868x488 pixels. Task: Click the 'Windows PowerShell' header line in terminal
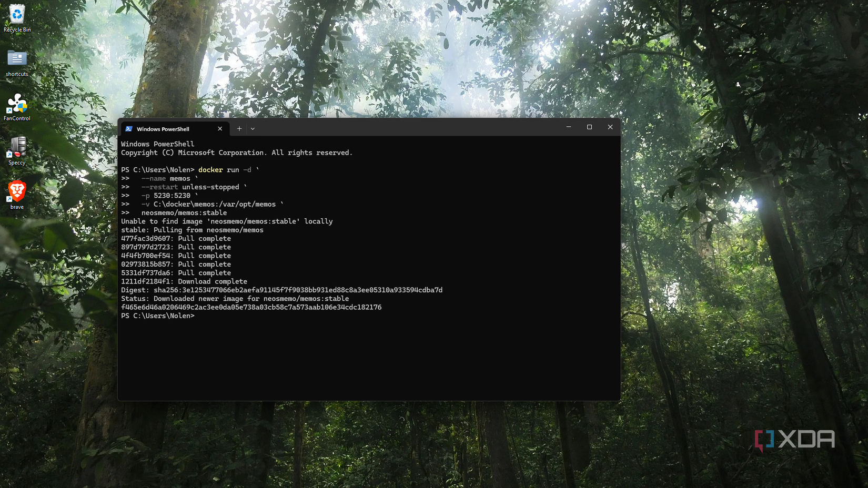[x=158, y=144]
